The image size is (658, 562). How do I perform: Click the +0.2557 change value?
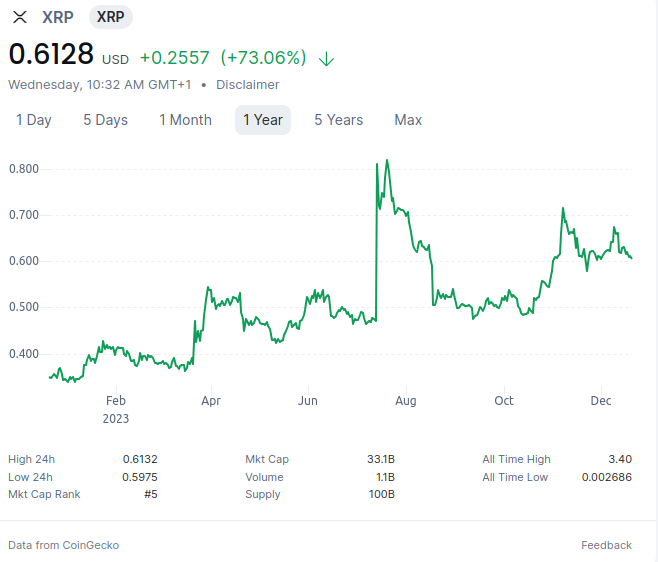click(x=175, y=58)
